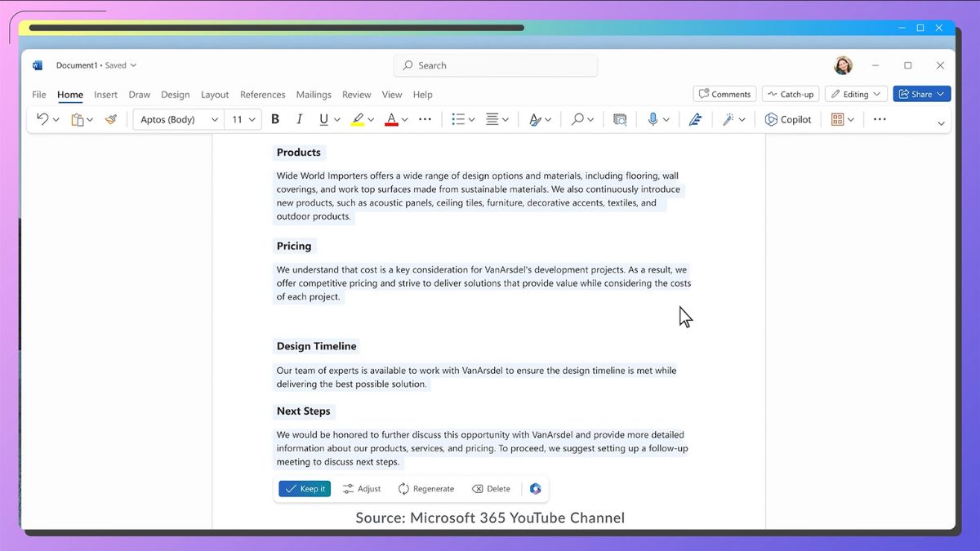Image resolution: width=980 pixels, height=551 pixels.
Task: Expand the Editing mode dropdown
Action: (x=856, y=94)
